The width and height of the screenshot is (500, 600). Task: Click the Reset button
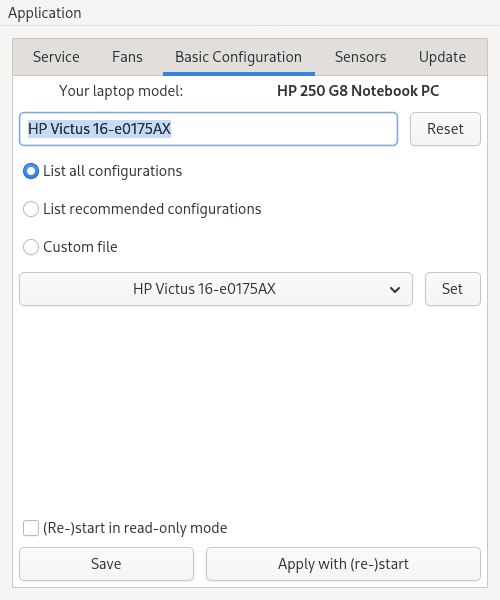[x=445, y=129]
